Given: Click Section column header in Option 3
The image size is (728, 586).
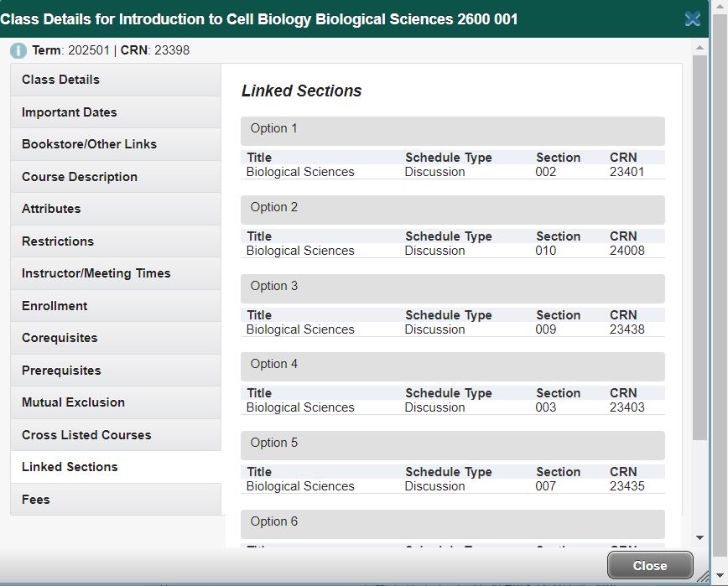Looking at the screenshot, I should click(x=559, y=315).
